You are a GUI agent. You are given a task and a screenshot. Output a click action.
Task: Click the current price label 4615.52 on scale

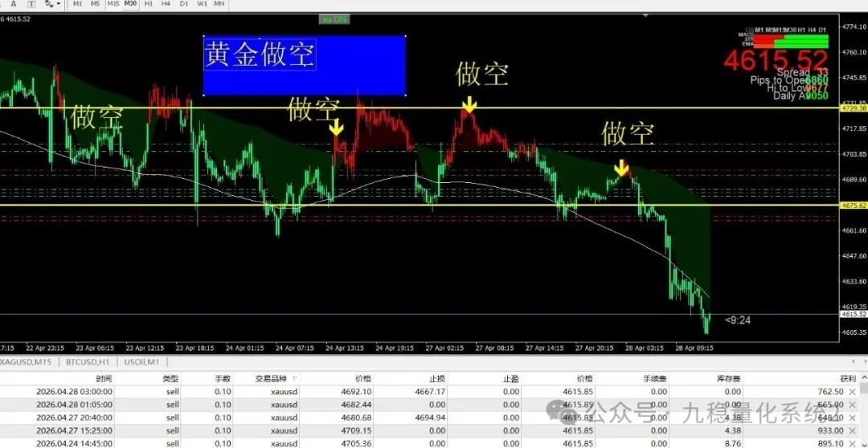[854, 314]
